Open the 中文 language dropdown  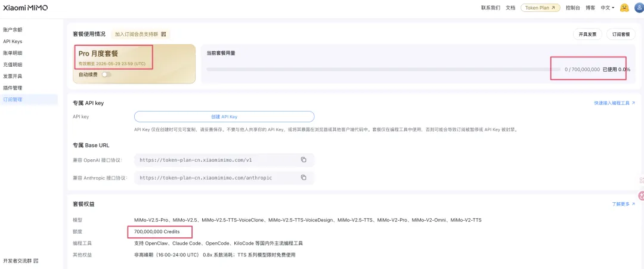(608, 8)
